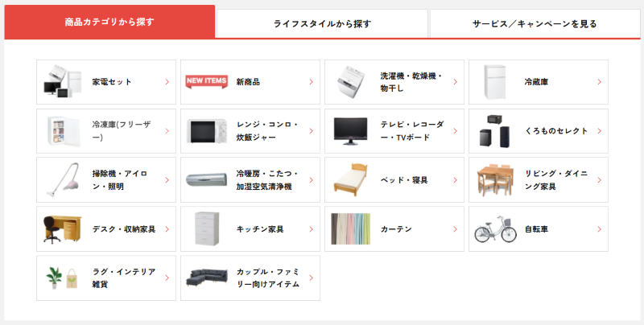Click the bicycle icon
The width and height of the screenshot is (644, 325).
click(495, 228)
